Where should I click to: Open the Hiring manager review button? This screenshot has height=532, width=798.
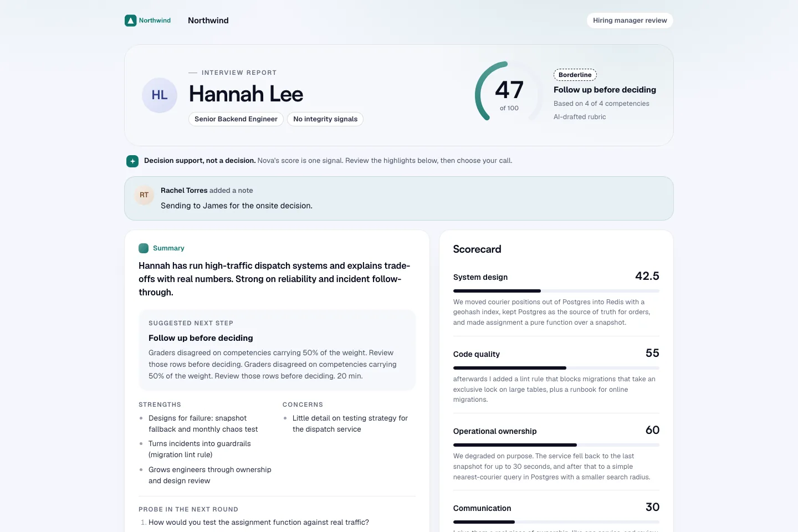point(630,21)
